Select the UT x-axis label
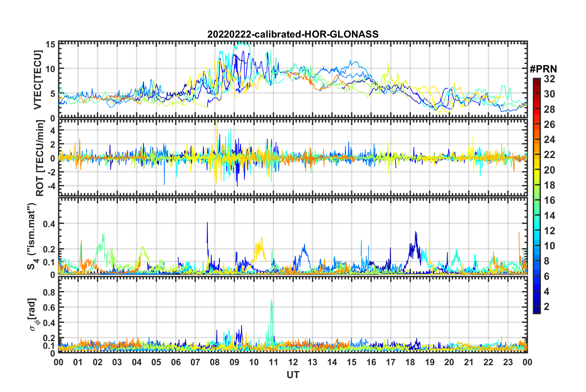The width and height of the screenshot is (586, 392). 293,375
